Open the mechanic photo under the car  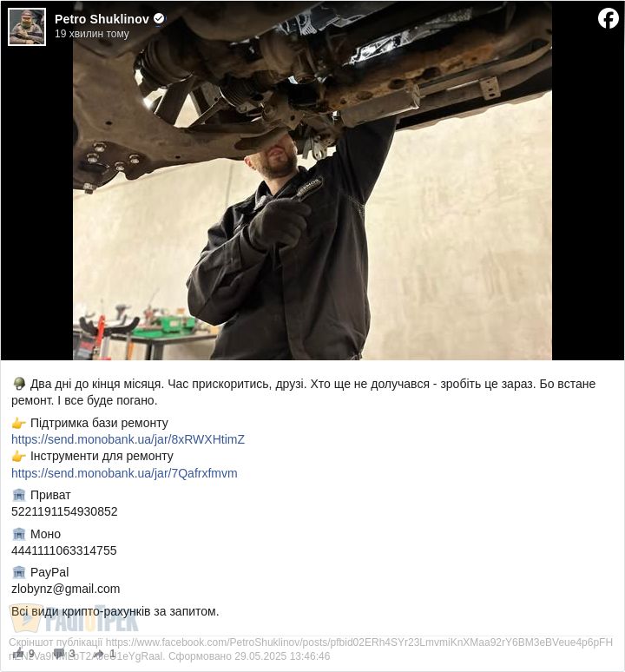pyautogui.click(x=312, y=181)
